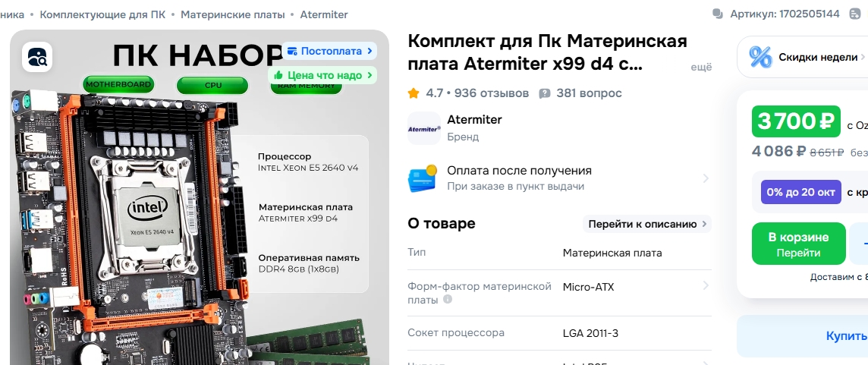Open the Постоплата badge

point(329,51)
